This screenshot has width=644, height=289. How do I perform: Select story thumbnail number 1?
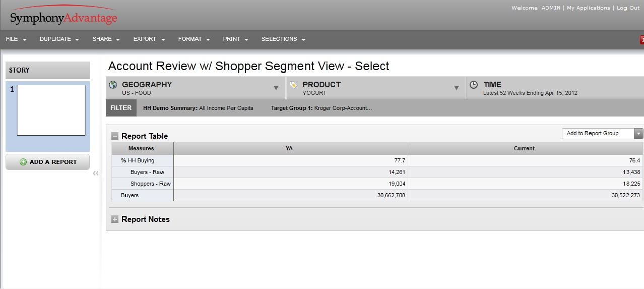coord(51,110)
